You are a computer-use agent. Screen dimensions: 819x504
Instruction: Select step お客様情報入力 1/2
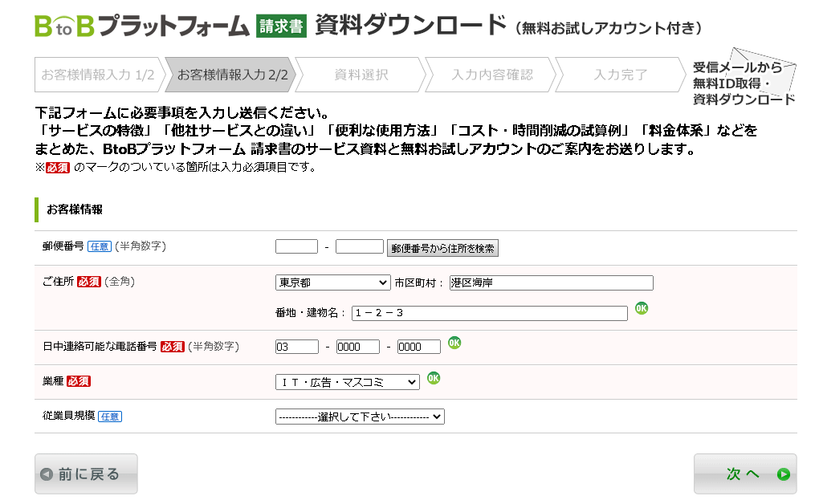coord(98,75)
